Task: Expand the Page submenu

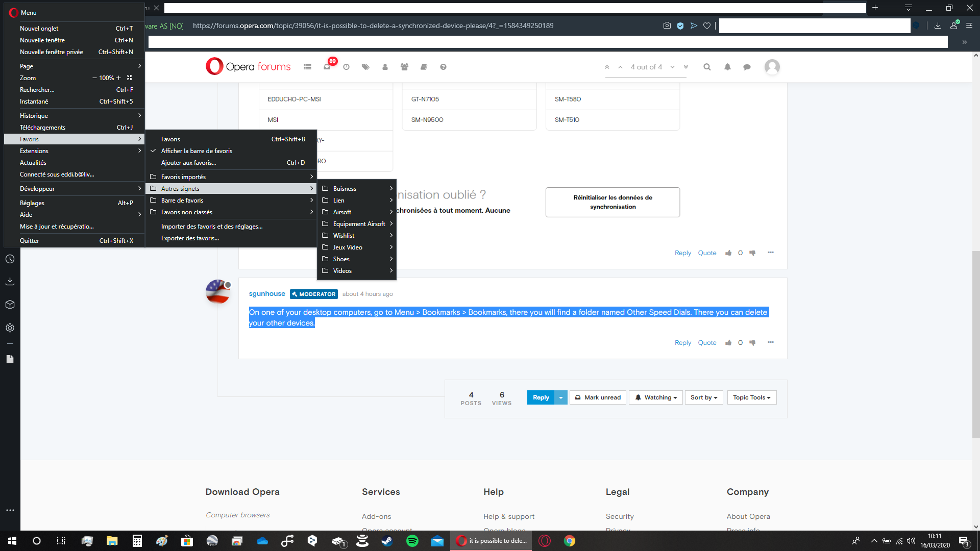Action: coord(75,66)
